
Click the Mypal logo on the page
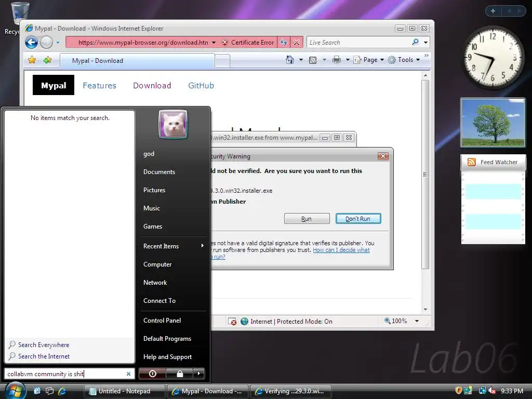tap(54, 85)
